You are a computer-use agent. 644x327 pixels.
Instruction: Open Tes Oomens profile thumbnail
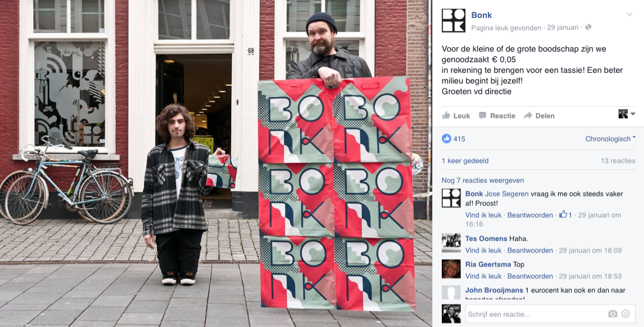click(451, 243)
